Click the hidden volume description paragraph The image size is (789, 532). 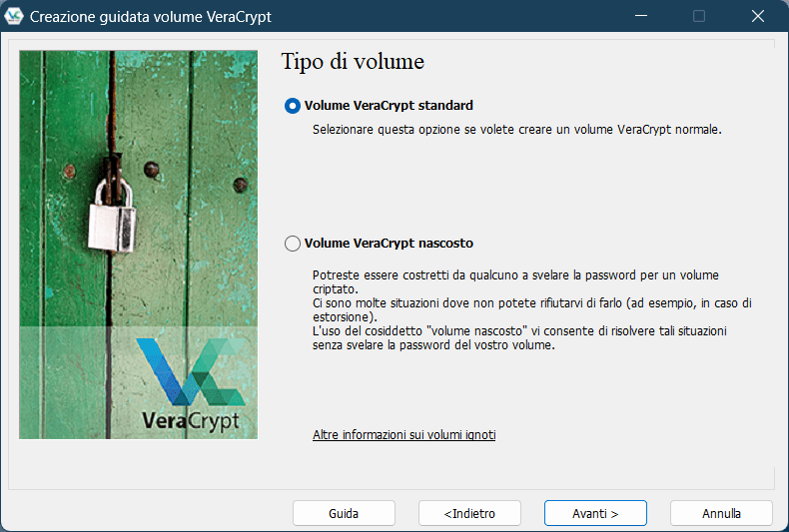532,309
